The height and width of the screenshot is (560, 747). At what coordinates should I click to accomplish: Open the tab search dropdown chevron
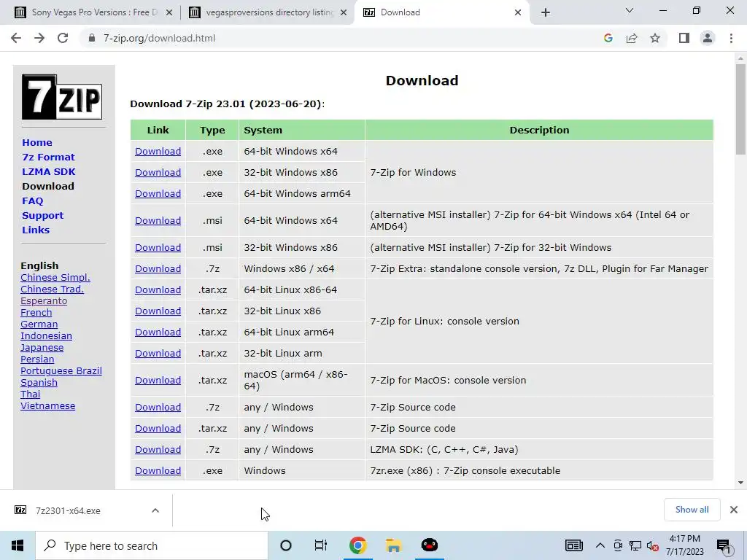pyautogui.click(x=630, y=10)
